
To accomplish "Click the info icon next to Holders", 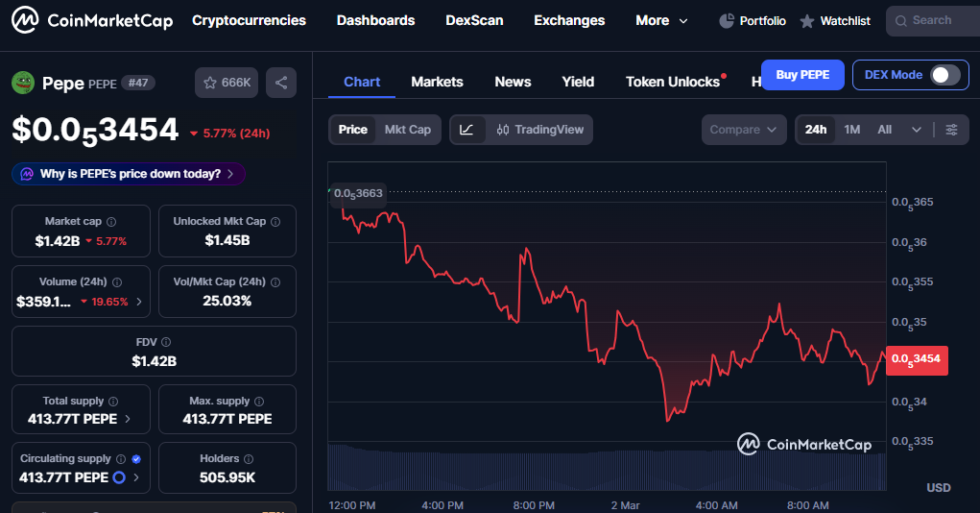I will [x=249, y=458].
